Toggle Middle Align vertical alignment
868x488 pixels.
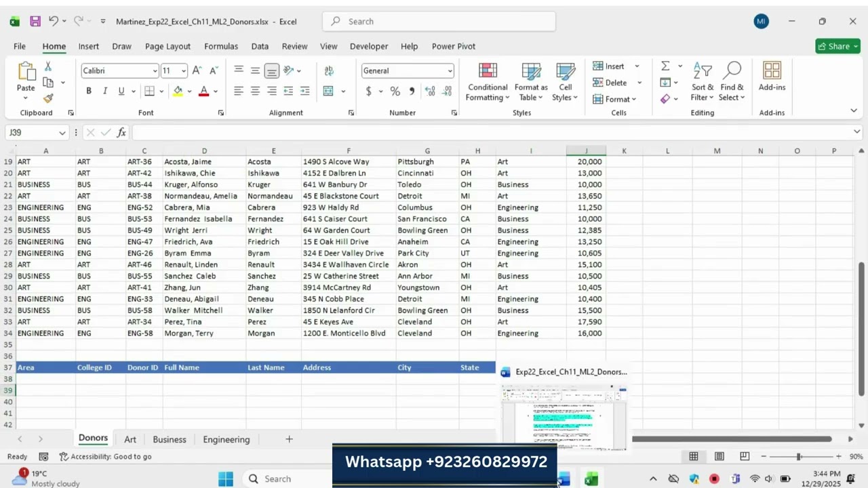pyautogui.click(x=255, y=70)
